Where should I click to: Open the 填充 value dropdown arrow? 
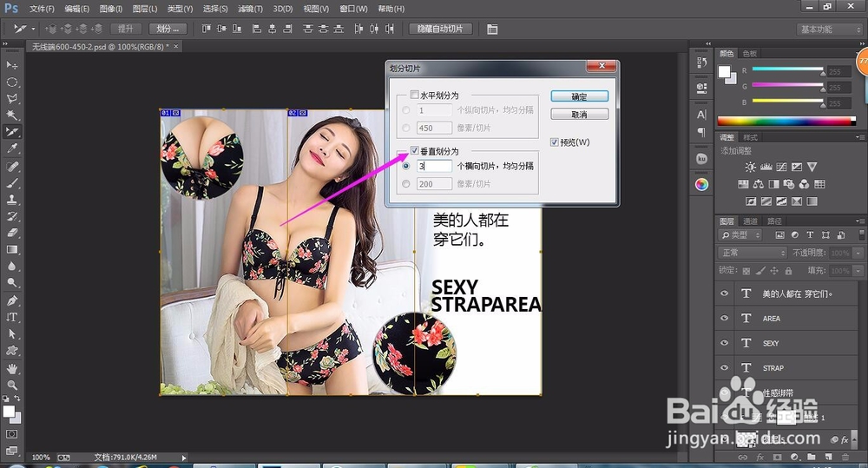(858, 271)
